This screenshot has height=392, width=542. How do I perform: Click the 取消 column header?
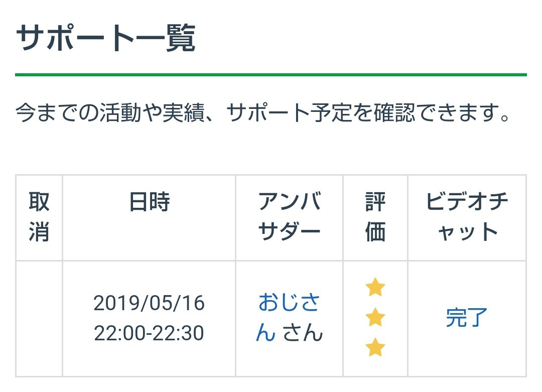39,217
